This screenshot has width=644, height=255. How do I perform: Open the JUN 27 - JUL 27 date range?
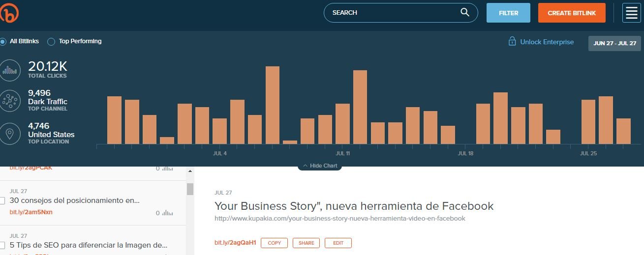coord(614,43)
